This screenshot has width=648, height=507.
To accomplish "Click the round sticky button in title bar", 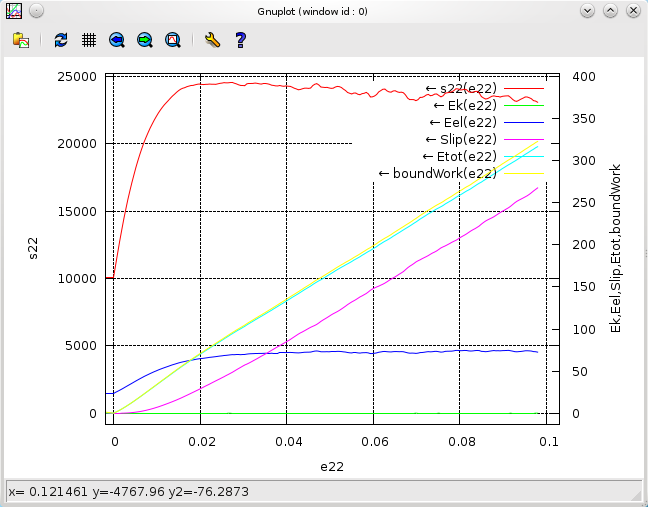I will (36, 10).
